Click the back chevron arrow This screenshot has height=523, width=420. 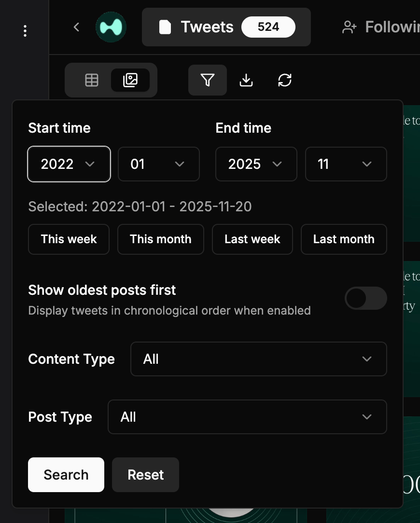coord(76,27)
